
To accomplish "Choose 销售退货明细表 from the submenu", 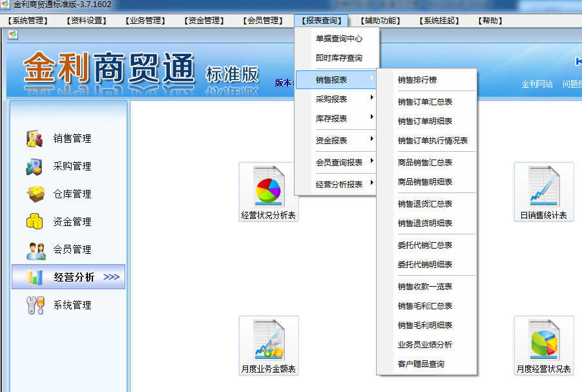I will pos(426,223).
